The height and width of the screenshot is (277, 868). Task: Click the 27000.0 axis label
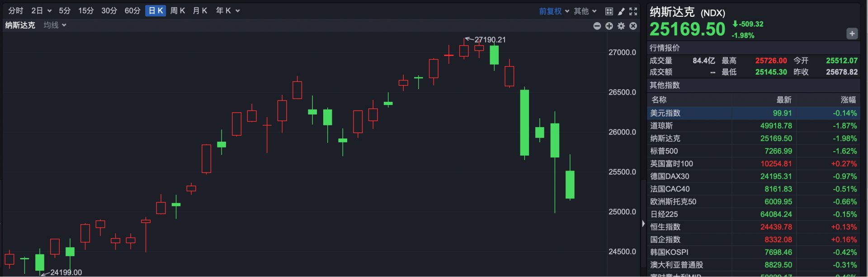coord(622,53)
